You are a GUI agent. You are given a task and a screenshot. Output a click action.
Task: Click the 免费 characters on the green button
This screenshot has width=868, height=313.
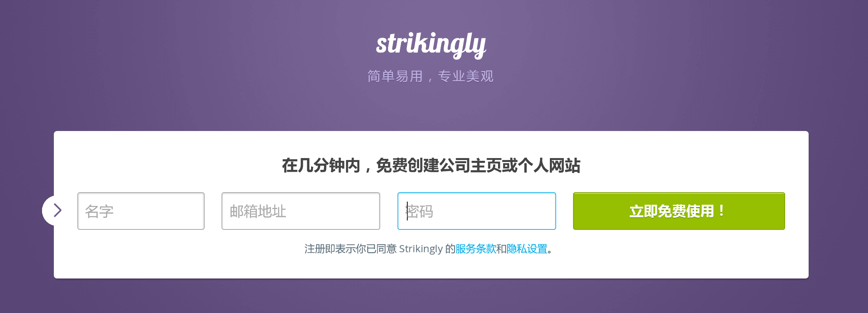(672, 211)
